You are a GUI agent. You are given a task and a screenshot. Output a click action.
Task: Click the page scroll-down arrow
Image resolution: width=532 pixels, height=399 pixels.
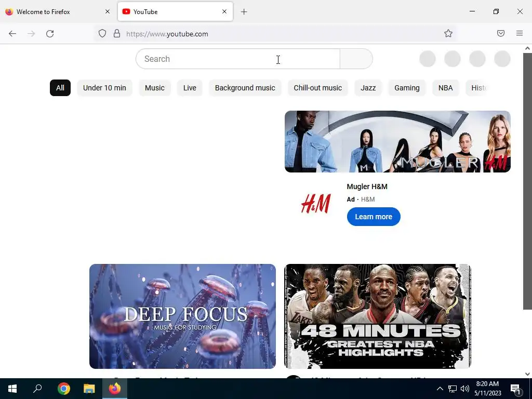point(527,374)
